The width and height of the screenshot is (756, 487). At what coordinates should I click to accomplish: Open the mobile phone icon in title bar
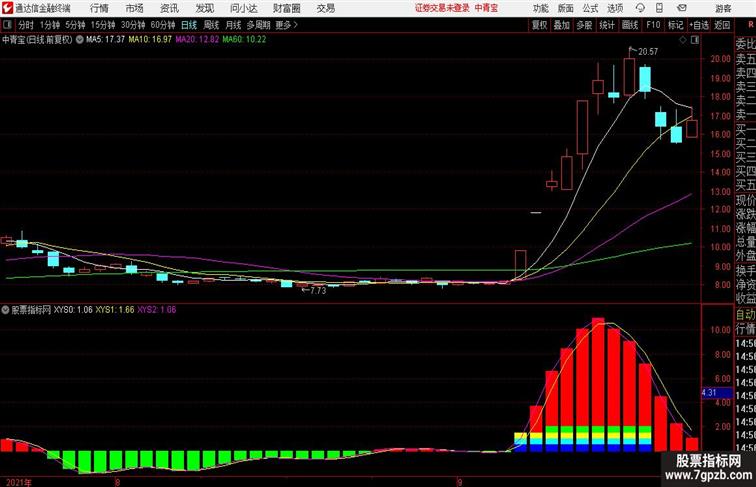tap(659, 8)
